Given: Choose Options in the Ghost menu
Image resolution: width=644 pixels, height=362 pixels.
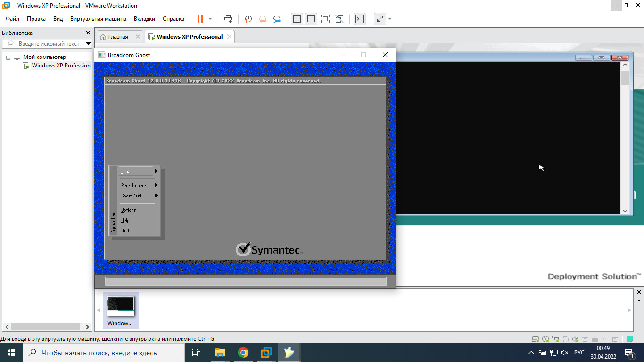Looking at the screenshot, I should 128,210.
